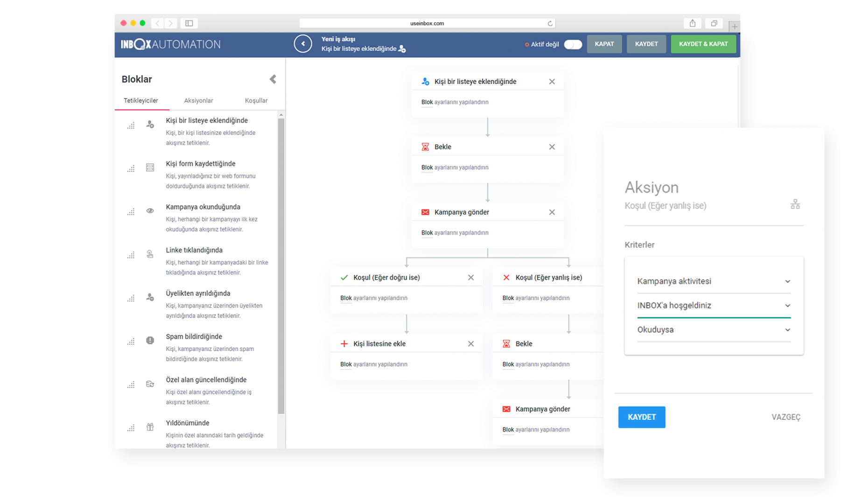Switch to the Koşullar tab
855x504 pixels.
coord(256,101)
